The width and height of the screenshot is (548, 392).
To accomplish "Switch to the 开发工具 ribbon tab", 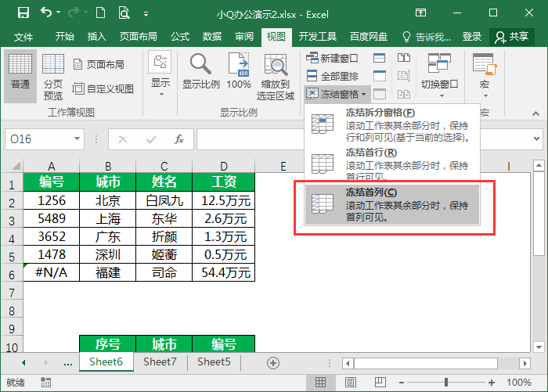I will tap(317, 36).
